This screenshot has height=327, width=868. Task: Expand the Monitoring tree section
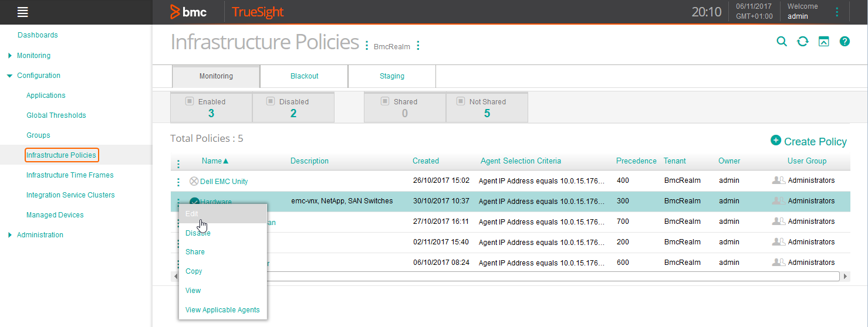point(9,56)
